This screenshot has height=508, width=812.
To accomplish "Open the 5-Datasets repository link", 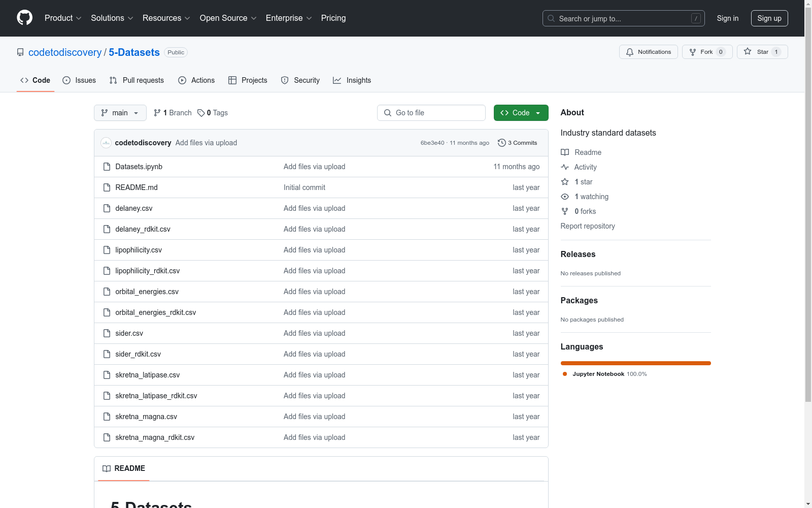I will [134, 52].
